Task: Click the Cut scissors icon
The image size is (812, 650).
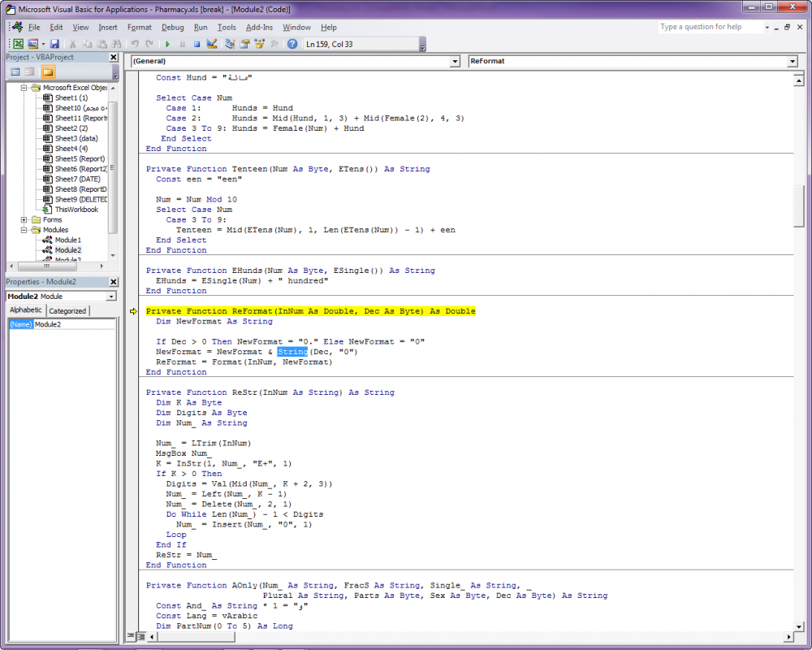Action: click(72, 44)
